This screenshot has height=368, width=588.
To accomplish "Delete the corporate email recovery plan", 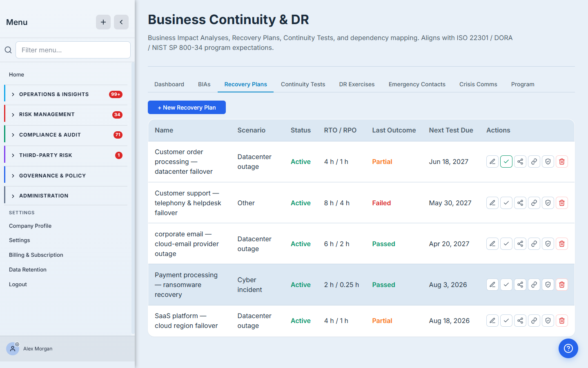I will [x=562, y=244].
